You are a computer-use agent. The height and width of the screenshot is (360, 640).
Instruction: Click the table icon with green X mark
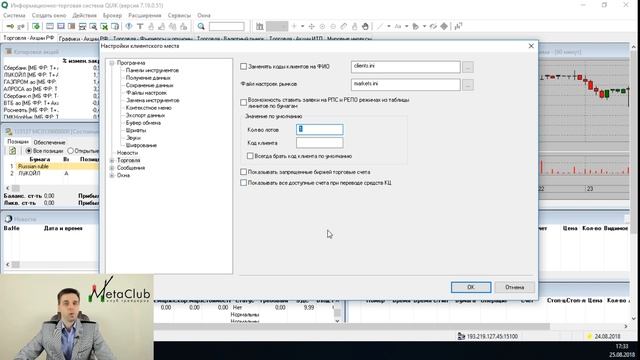coord(104,27)
